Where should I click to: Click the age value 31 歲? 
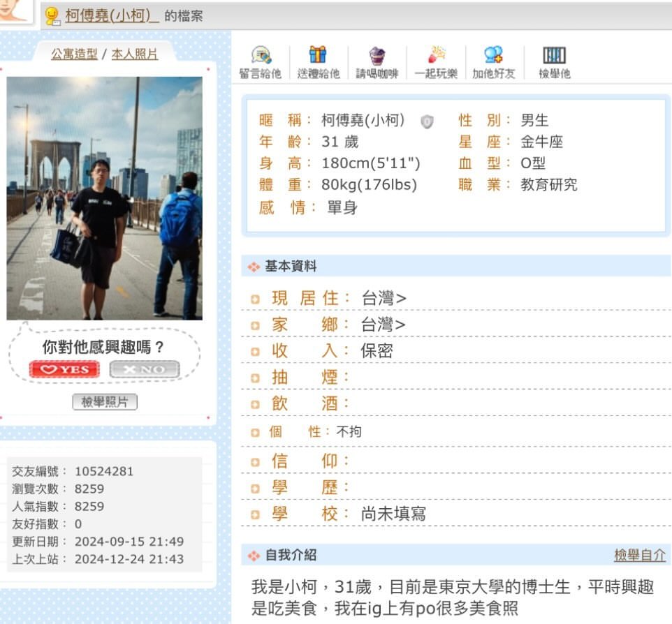(340, 142)
